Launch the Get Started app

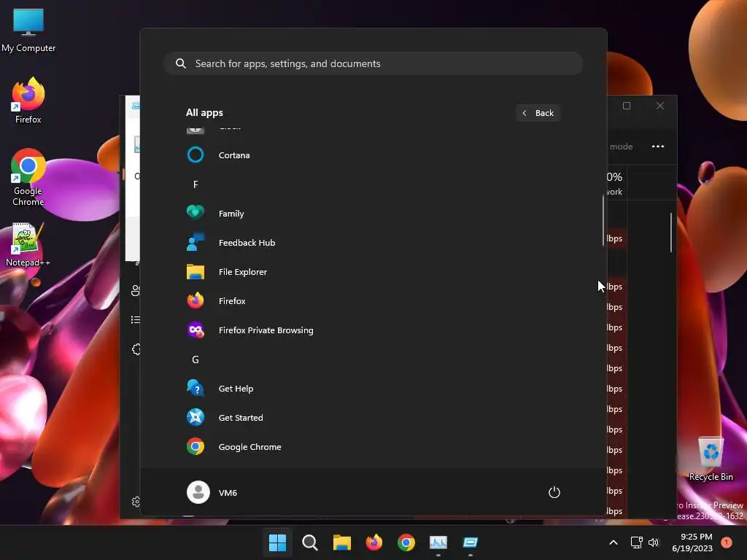[373, 418]
